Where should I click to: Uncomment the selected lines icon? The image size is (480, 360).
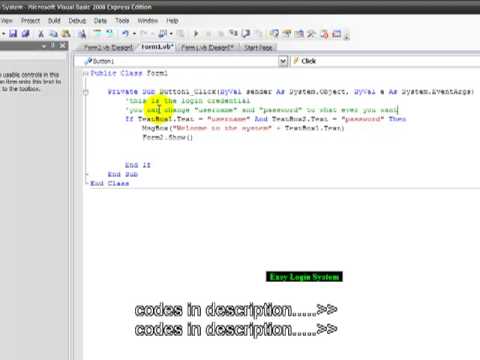(x=109, y=34)
